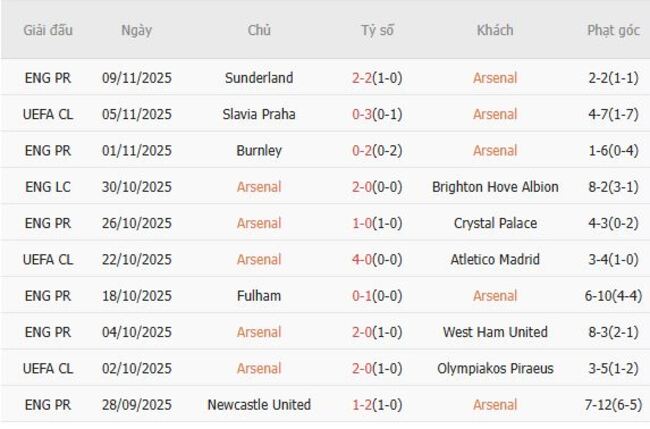Open the Slavia Praha team link
This screenshot has height=429, width=650.
coord(259,114)
